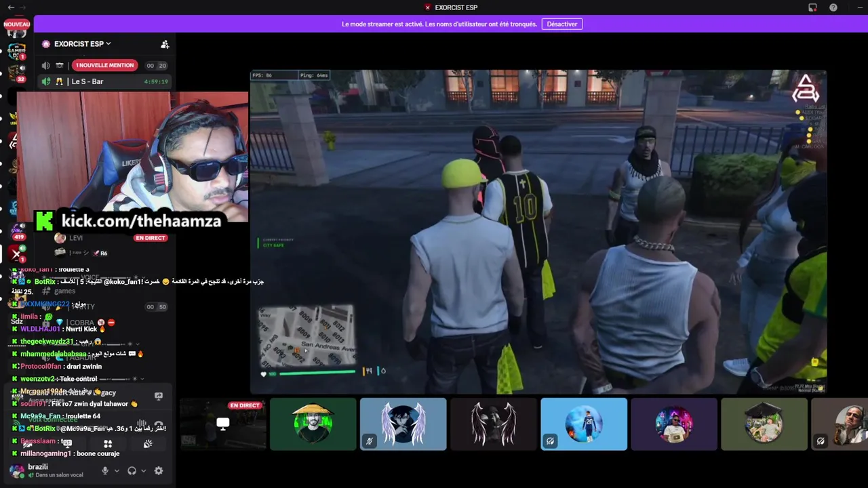Click muted mic icon on winged anime tile
868x488 pixels.
pyautogui.click(x=370, y=441)
